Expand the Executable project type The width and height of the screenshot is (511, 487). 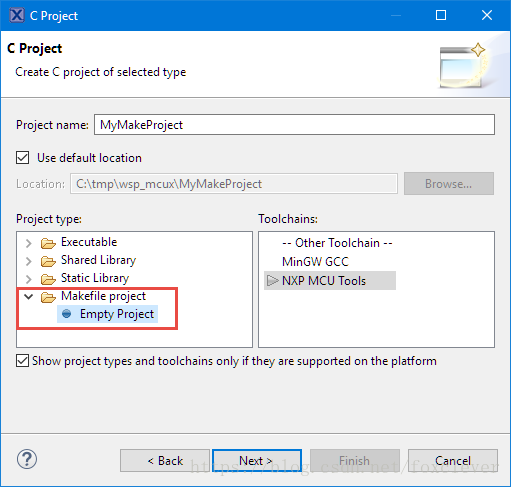coord(29,243)
